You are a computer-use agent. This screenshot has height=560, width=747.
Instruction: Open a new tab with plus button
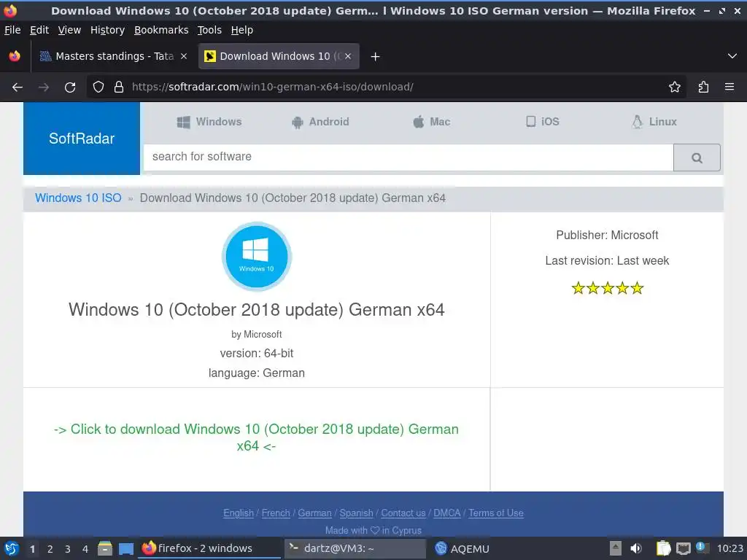tap(376, 57)
